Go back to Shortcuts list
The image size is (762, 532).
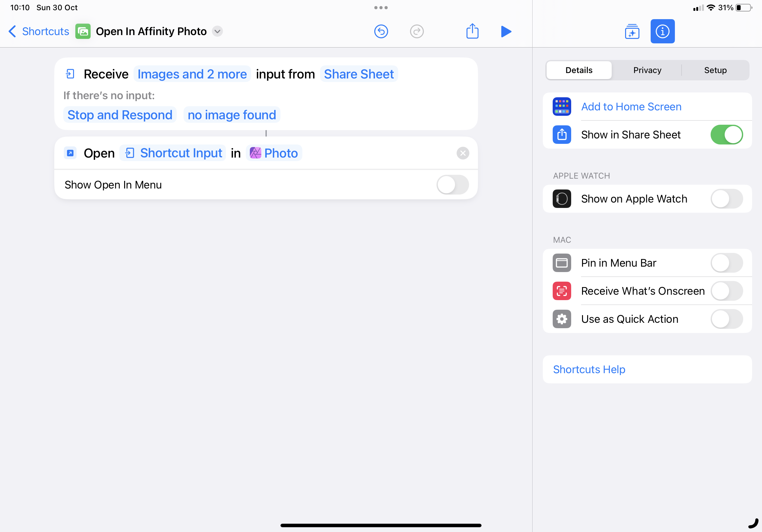click(39, 31)
